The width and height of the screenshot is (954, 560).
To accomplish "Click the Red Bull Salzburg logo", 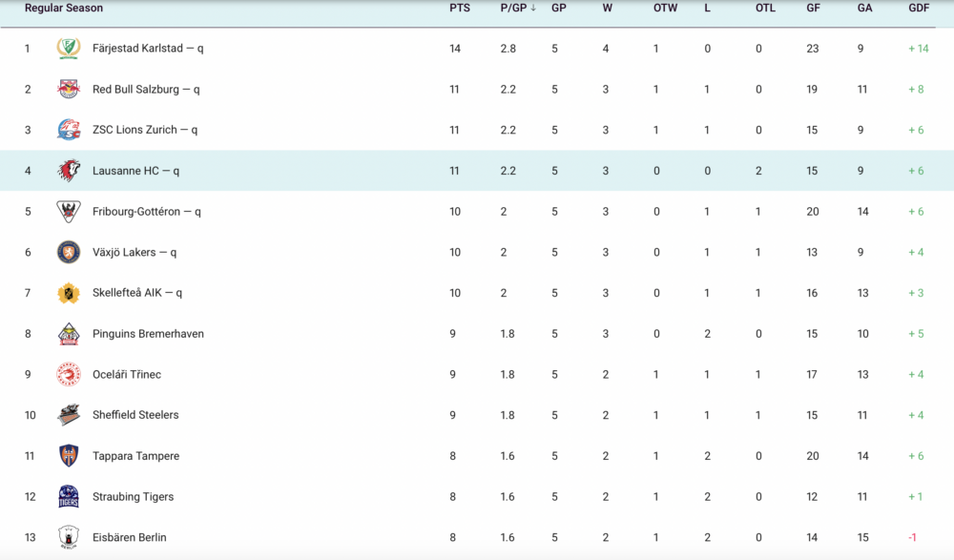I will point(69,89).
